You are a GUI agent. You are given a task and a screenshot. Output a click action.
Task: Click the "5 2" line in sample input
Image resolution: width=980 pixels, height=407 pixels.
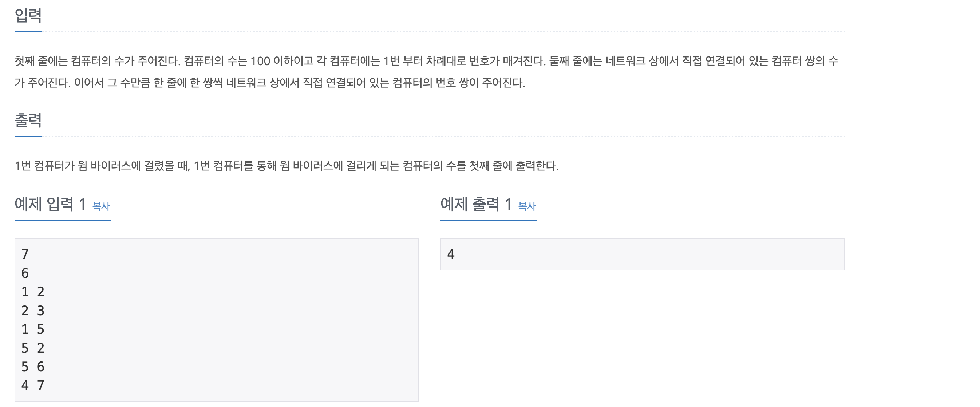point(33,348)
